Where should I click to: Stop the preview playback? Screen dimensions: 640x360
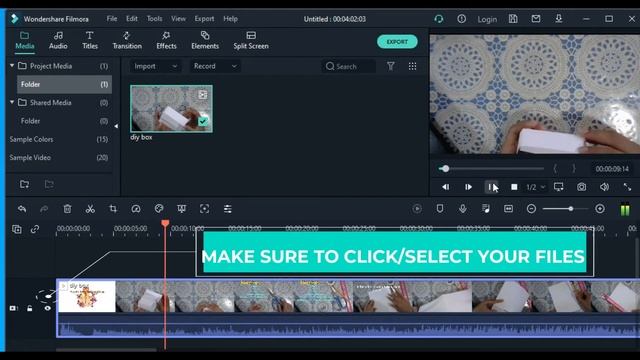click(x=514, y=187)
